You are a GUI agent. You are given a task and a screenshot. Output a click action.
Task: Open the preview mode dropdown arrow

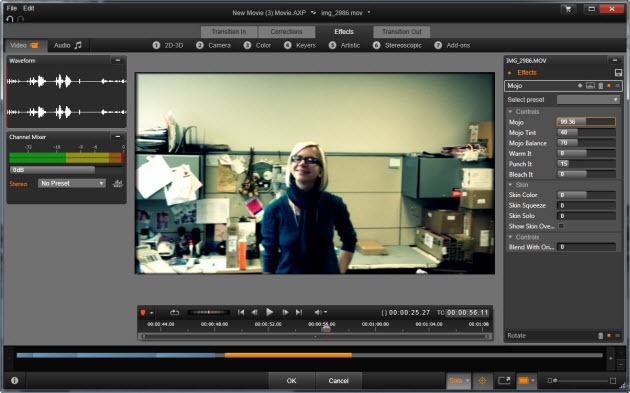pos(533,380)
